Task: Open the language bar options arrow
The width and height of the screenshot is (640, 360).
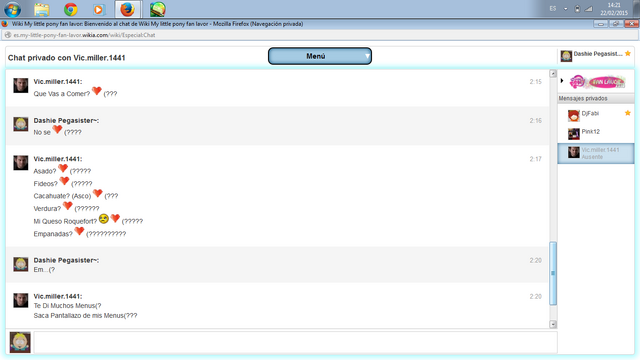Action: click(565, 9)
